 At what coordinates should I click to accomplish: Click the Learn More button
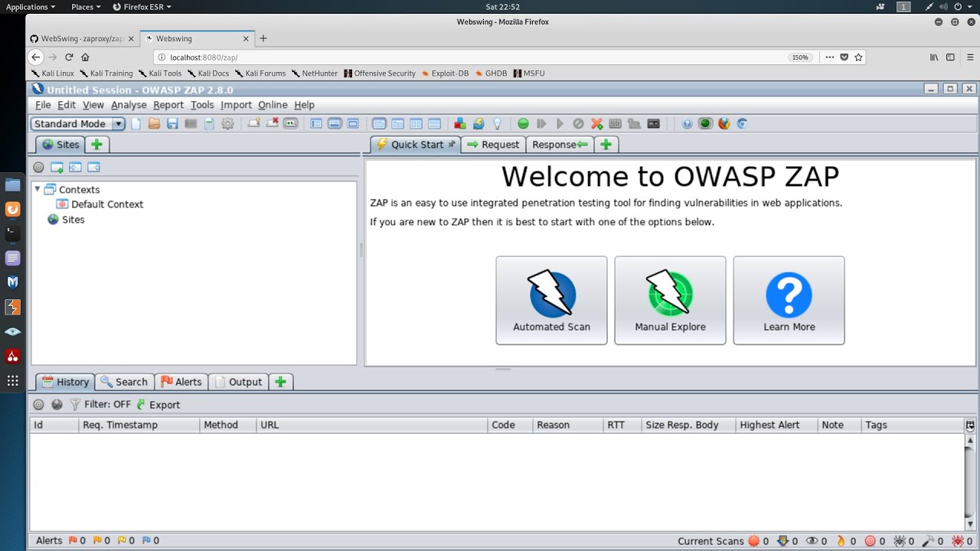tap(789, 301)
